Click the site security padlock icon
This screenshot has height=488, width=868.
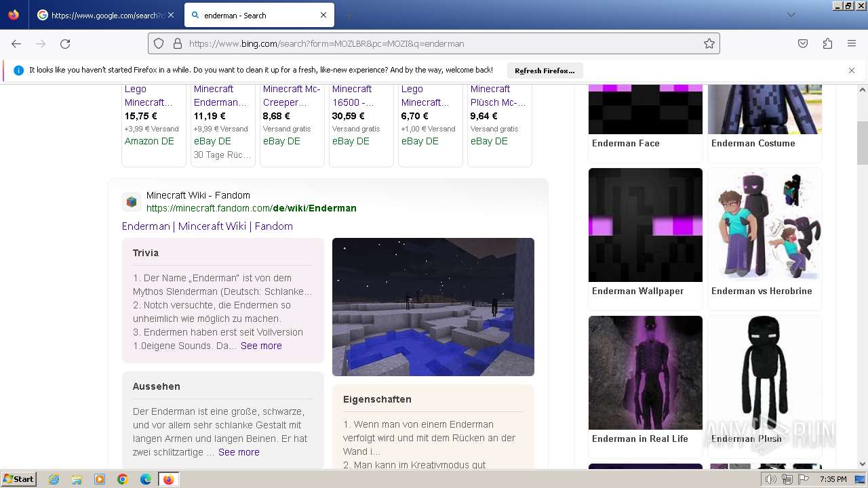178,43
